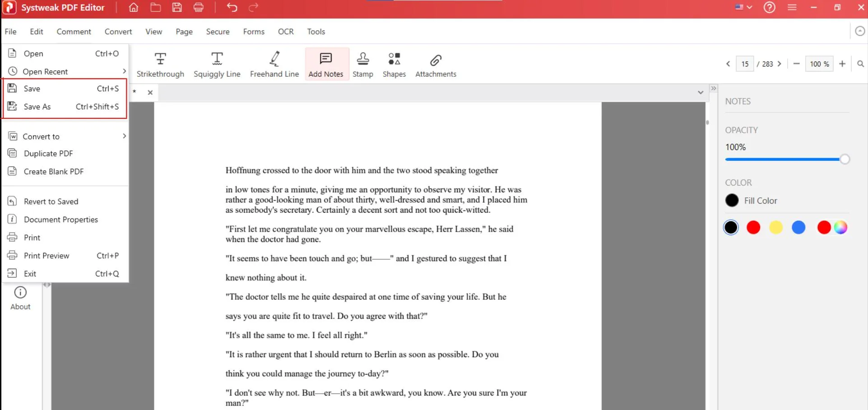Screen dimensions: 868x410
Task: Click the Home icon in the title bar
Action: tap(133, 7)
